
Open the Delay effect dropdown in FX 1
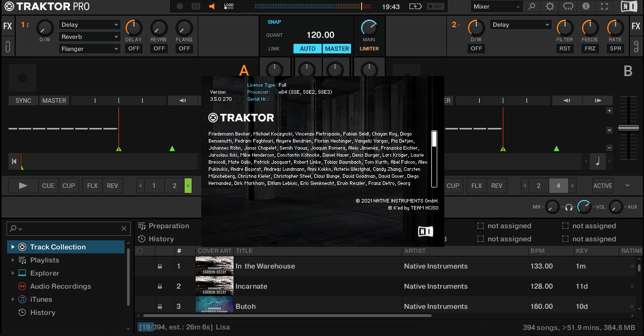[89, 25]
